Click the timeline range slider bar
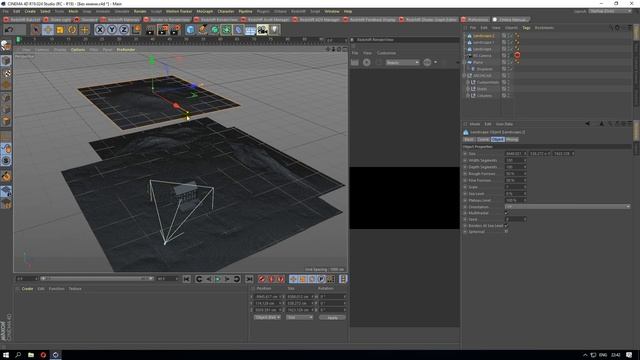 click(x=97, y=279)
